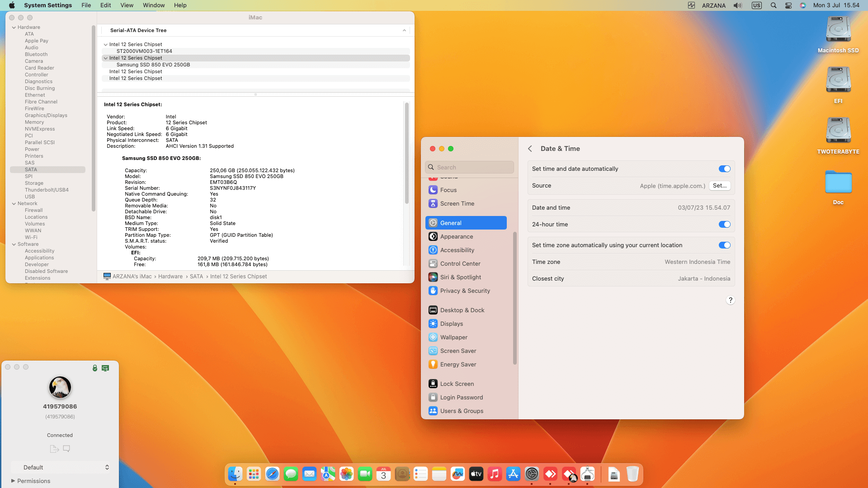Select Samsung SSD 850 EVO 250GB device row
Image resolution: width=868 pixels, height=488 pixels.
[x=256, y=65]
